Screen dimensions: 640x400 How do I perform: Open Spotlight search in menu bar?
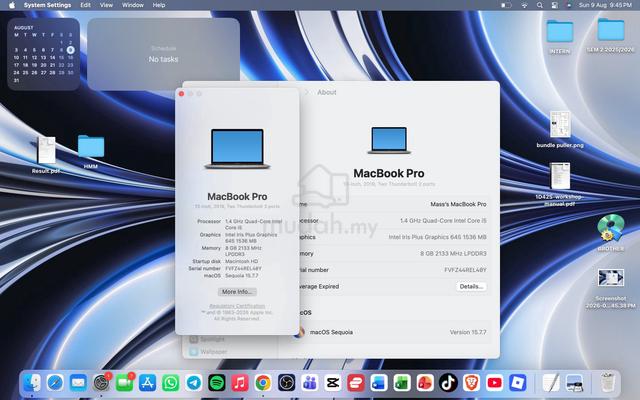[x=540, y=5]
